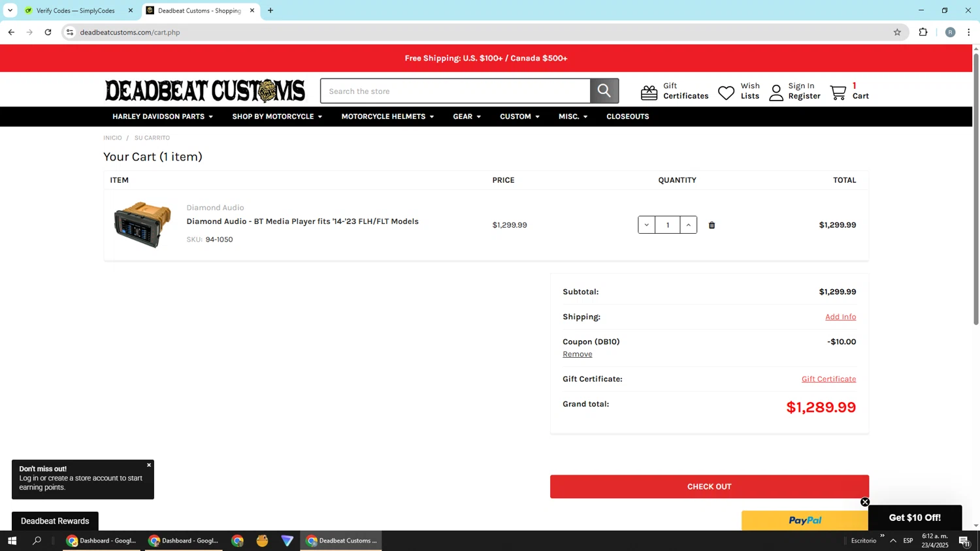Click the Inicio breadcrumb

pos(112,138)
